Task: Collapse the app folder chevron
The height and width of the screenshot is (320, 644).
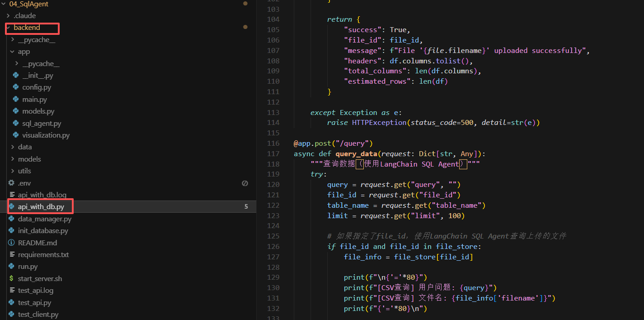Action: 13,52
